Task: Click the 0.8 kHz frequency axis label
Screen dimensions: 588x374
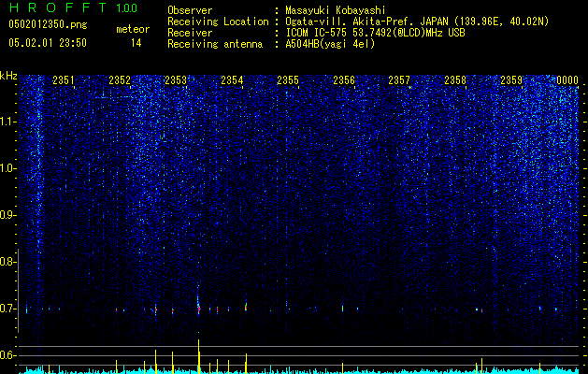Action: (8, 262)
